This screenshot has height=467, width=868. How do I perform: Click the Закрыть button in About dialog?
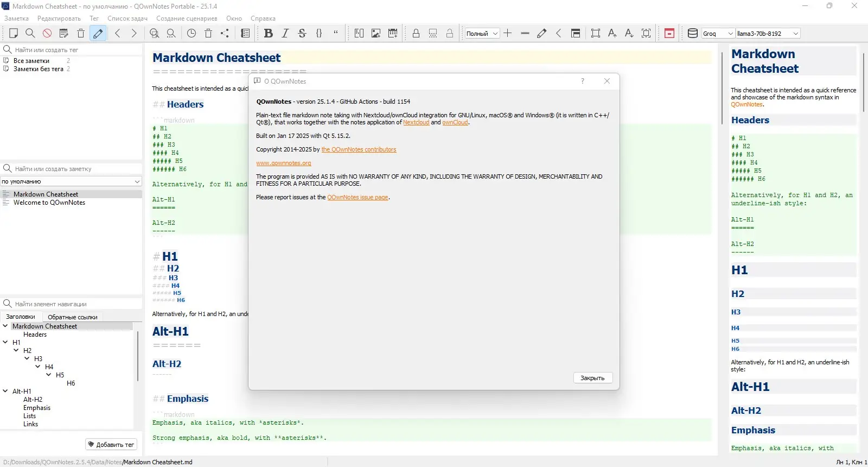[x=592, y=378]
